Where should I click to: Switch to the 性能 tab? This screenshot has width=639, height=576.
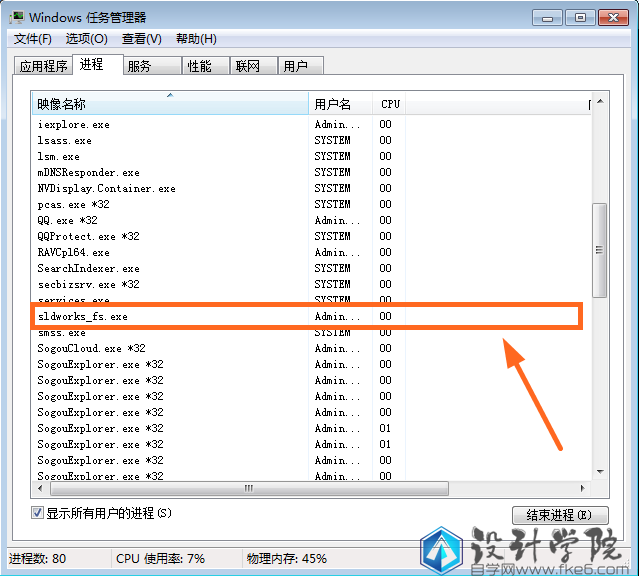click(199, 66)
